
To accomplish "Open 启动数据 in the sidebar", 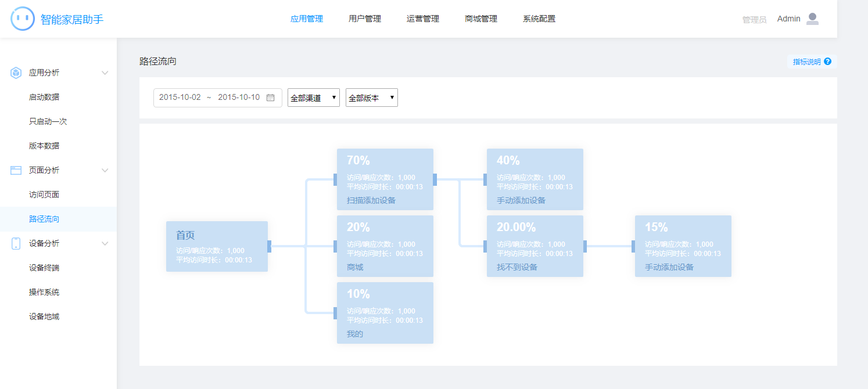I will tap(44, 97).
